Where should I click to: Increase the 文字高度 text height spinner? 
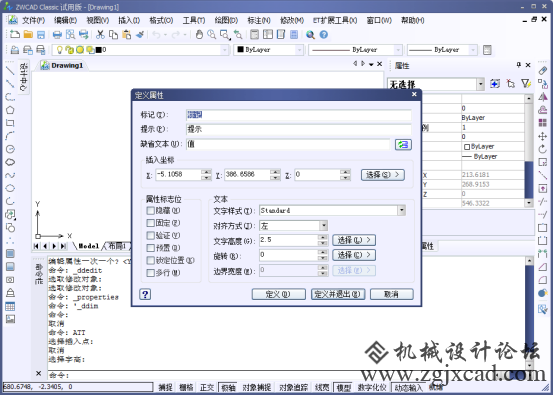323,237
